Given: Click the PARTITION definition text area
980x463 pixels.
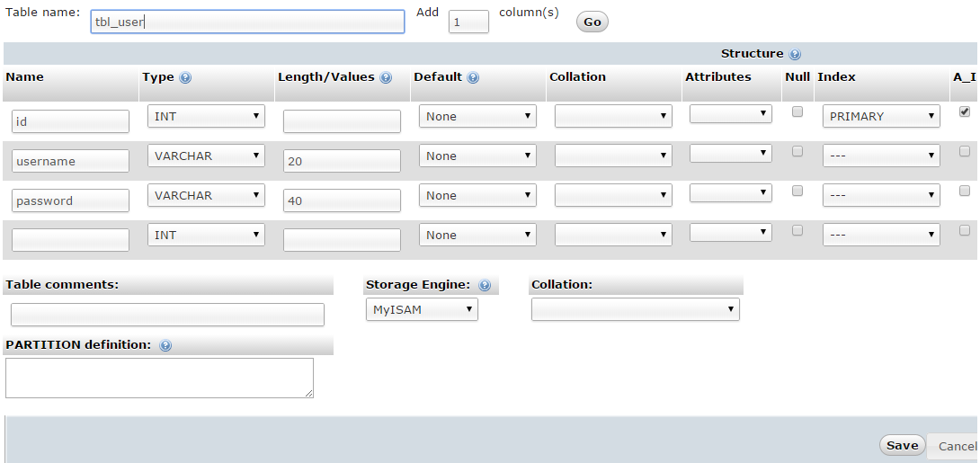Looking at the screenshot, I should tap(159, 378).
